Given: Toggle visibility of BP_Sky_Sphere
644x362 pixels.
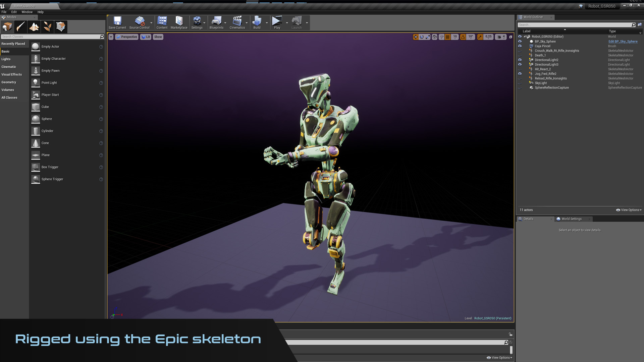Looking at the screenshot, I should point(520,41).
